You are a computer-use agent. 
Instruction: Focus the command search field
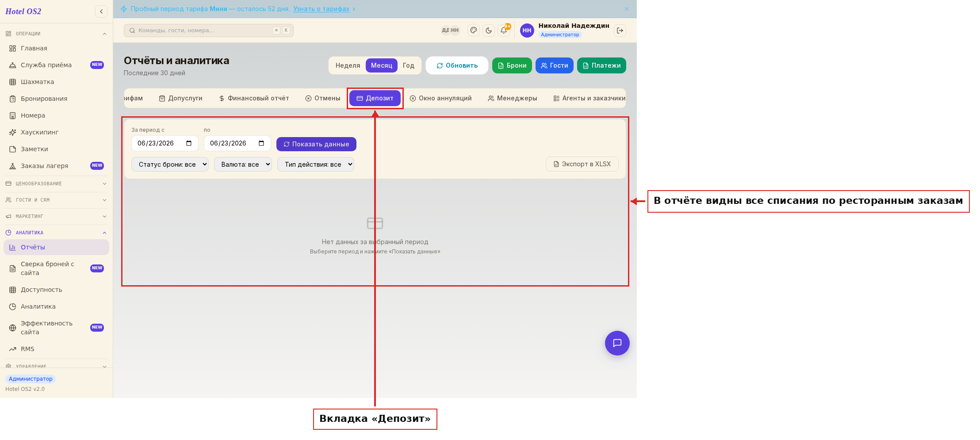tap(209, 31)
